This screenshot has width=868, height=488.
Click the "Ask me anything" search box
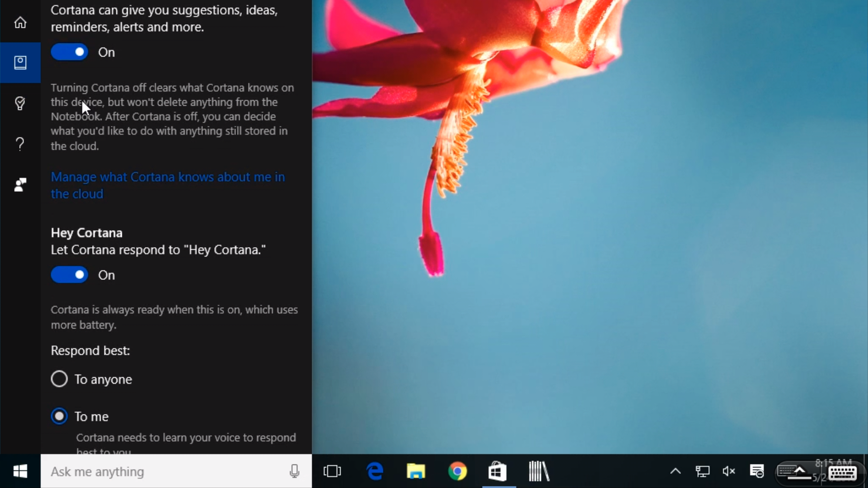tap(176, 471)
